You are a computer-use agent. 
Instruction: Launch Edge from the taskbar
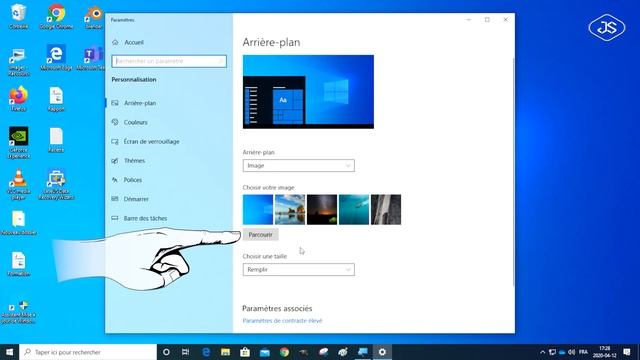(x=206, y=352)
